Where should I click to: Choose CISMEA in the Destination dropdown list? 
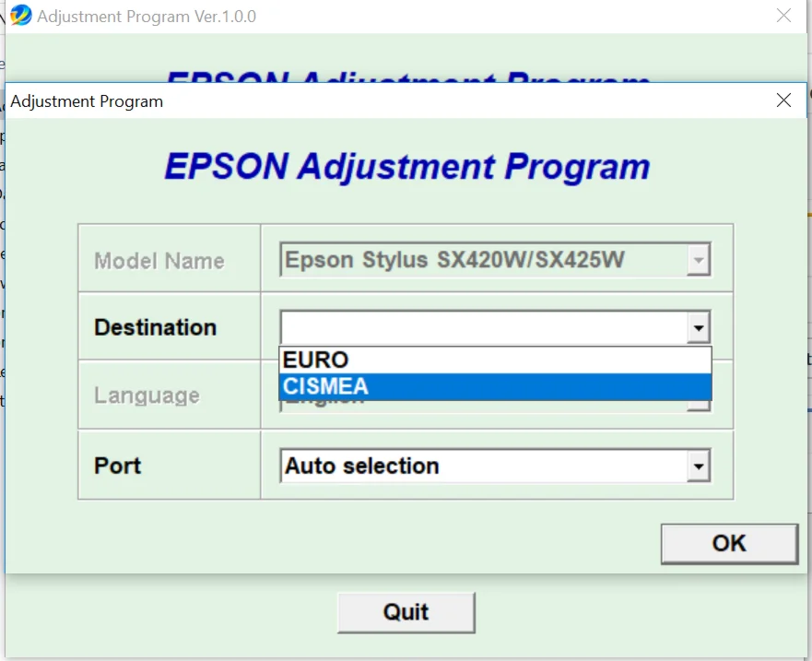point(495,386)
